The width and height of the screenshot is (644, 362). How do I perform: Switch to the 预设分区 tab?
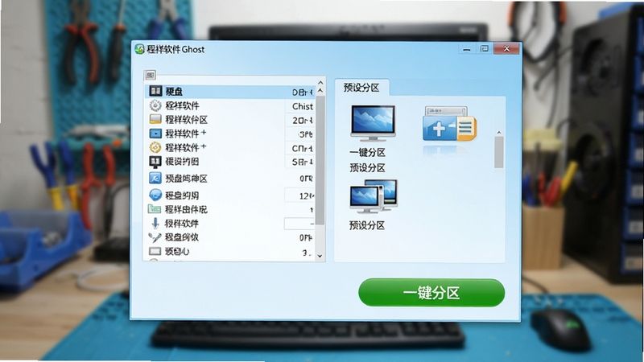pos(361,88)
